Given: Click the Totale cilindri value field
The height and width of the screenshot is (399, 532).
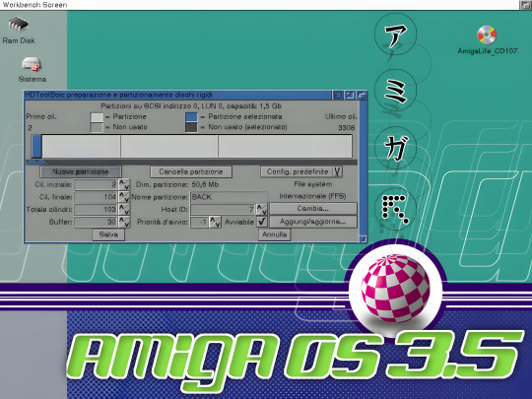Looking at the screenshot, I should 96,209.
